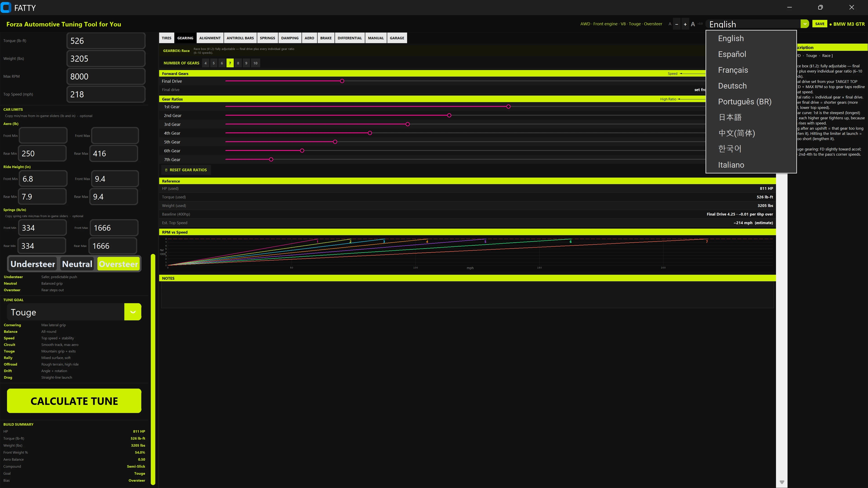Set number of gears to 10
The height and width of the screenshot is (488, 868).
(255, 63)
